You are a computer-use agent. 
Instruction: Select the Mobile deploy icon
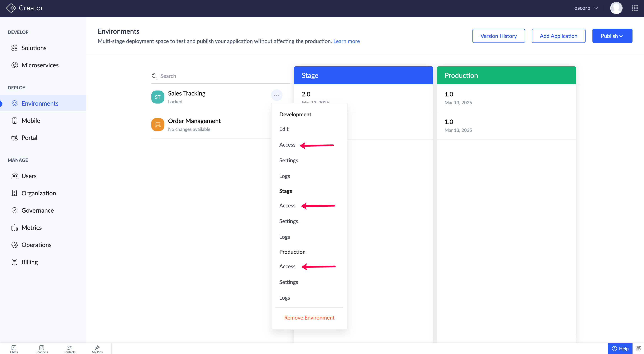click(x=15, y=121)
